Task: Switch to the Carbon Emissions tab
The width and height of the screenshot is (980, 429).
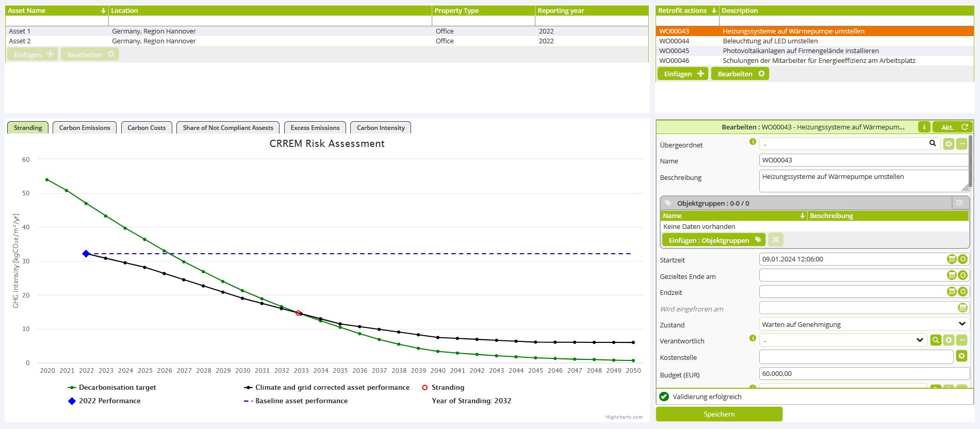Action: click(x=85, y=128)
